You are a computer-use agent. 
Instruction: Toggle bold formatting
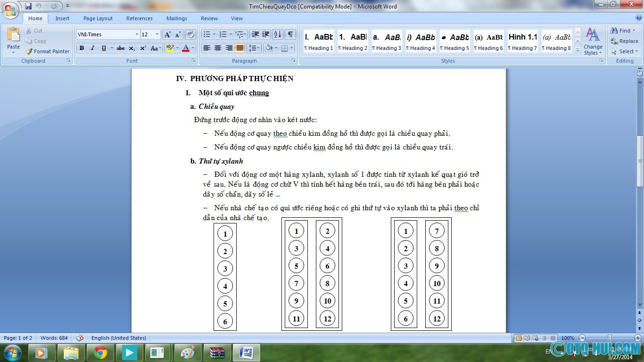click(82, 48)
